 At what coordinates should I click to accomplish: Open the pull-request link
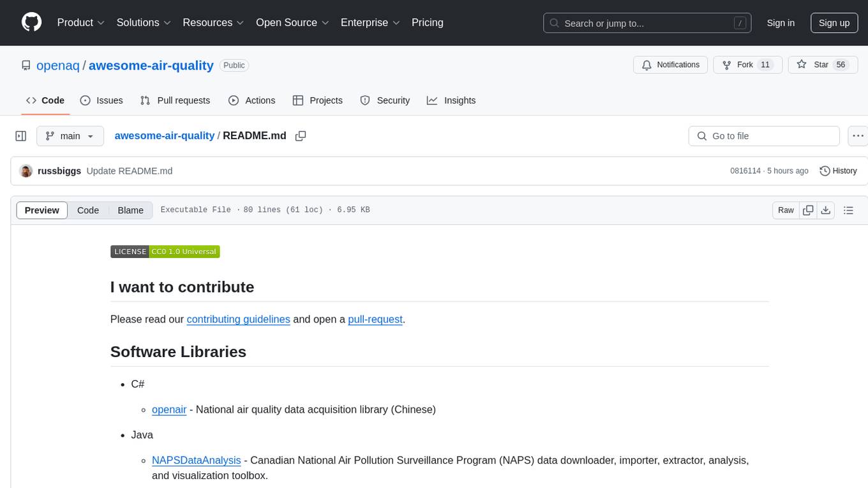[x=375, y=319]
